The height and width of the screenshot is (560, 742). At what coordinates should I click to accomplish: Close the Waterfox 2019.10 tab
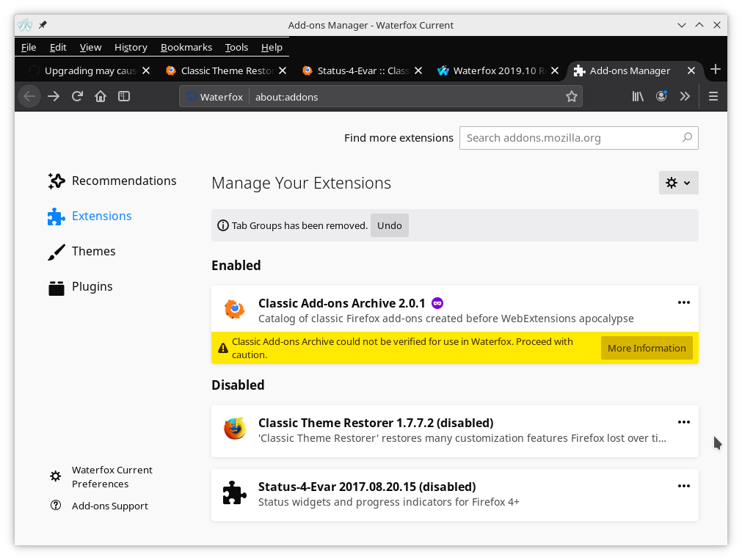click(555, 70)
